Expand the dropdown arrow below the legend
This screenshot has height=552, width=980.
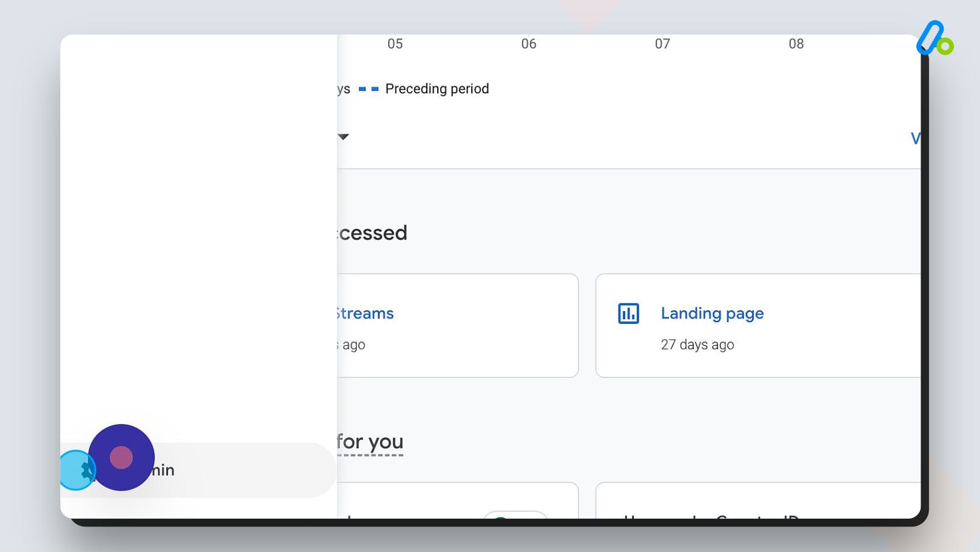pos(343,137)
